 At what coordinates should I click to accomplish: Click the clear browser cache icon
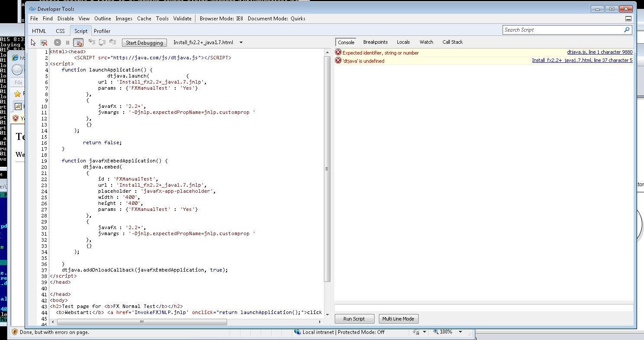click(44, 42)
